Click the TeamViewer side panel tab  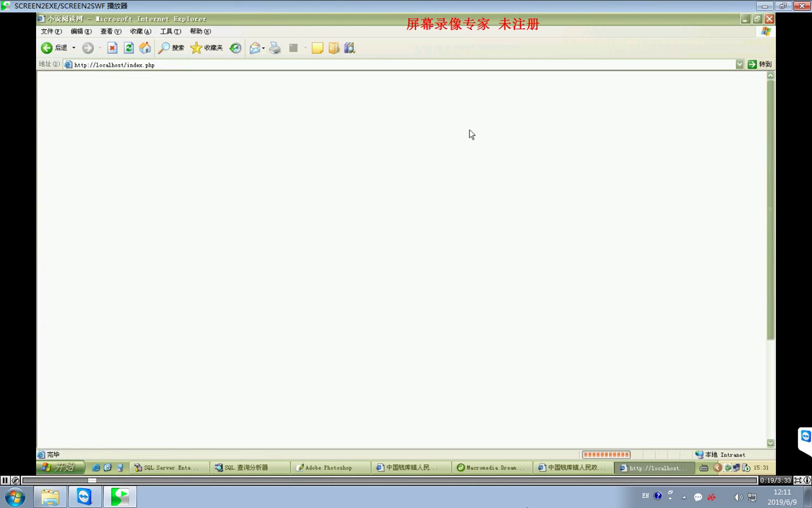point(805,441)
